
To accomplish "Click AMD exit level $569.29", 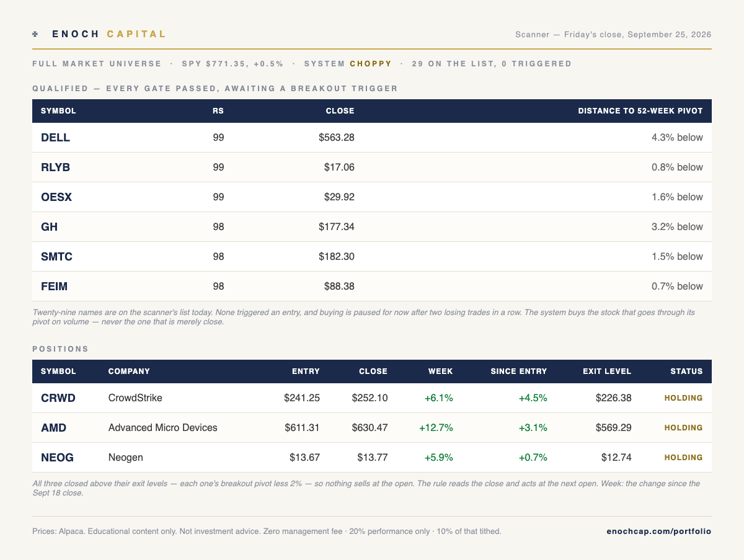I will pos(614,428).
